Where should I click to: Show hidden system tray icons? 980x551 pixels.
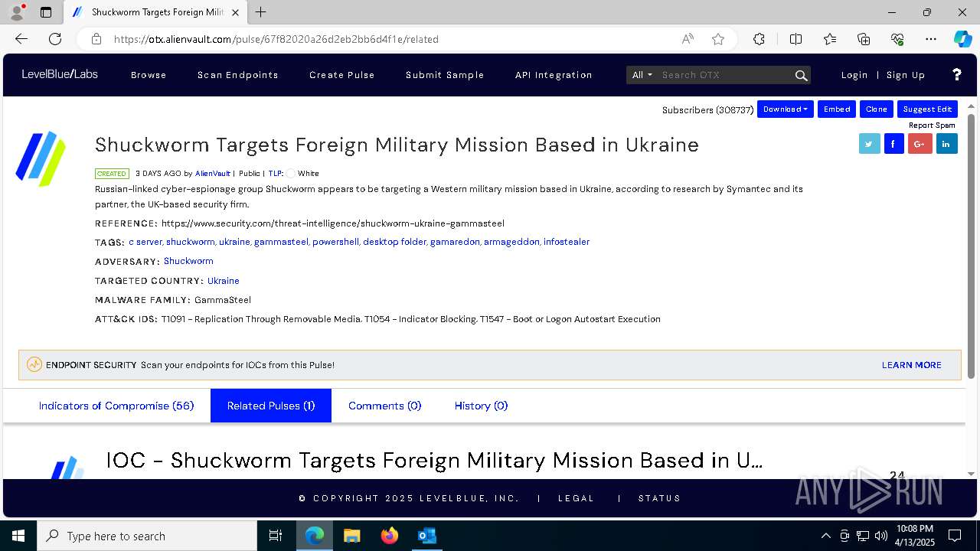pos(825,536)
